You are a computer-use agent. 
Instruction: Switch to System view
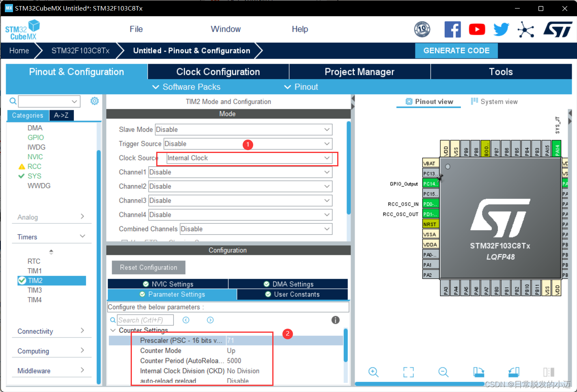494,101
